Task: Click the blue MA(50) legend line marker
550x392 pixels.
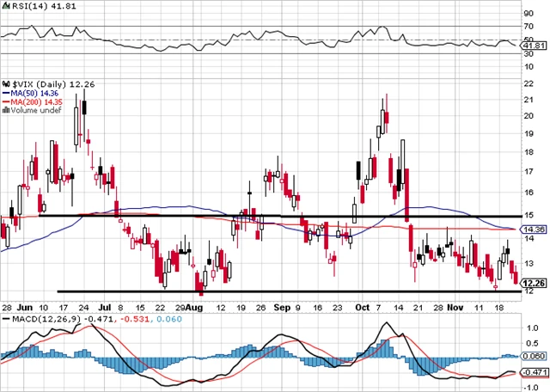Action: (5, 93)
